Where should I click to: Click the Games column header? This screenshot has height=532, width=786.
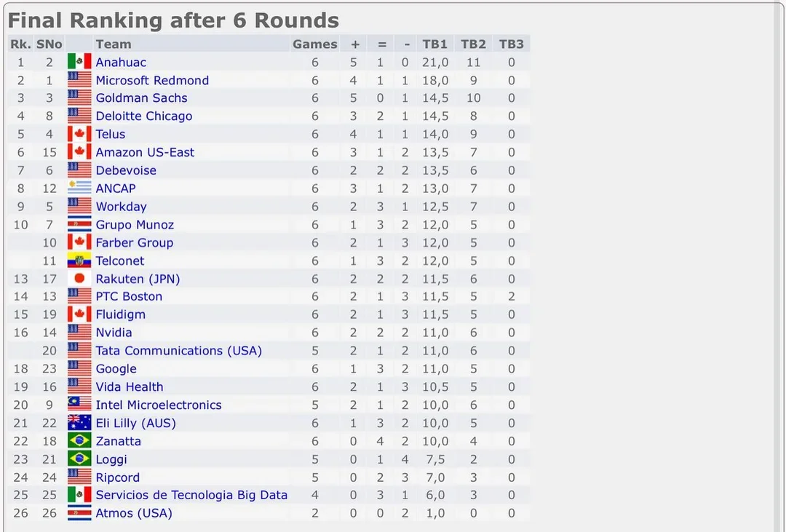pyautogui.click(x=314, y=44)
